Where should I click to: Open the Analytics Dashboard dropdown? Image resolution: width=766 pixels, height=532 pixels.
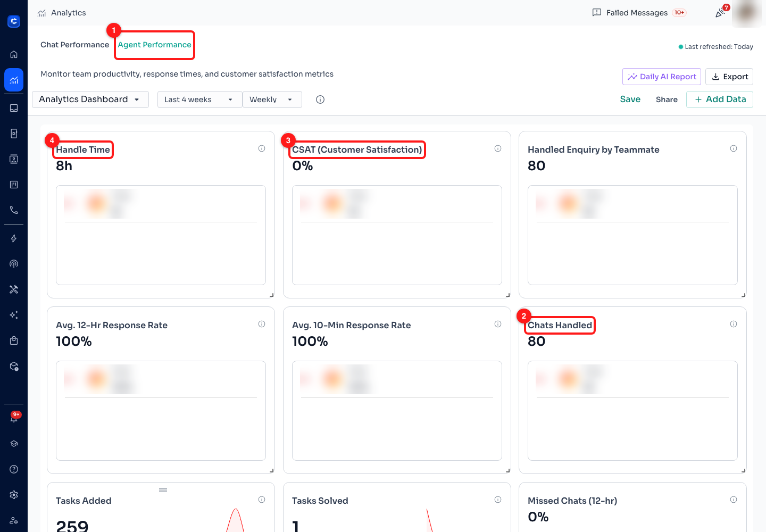click(x=90, y=99)
